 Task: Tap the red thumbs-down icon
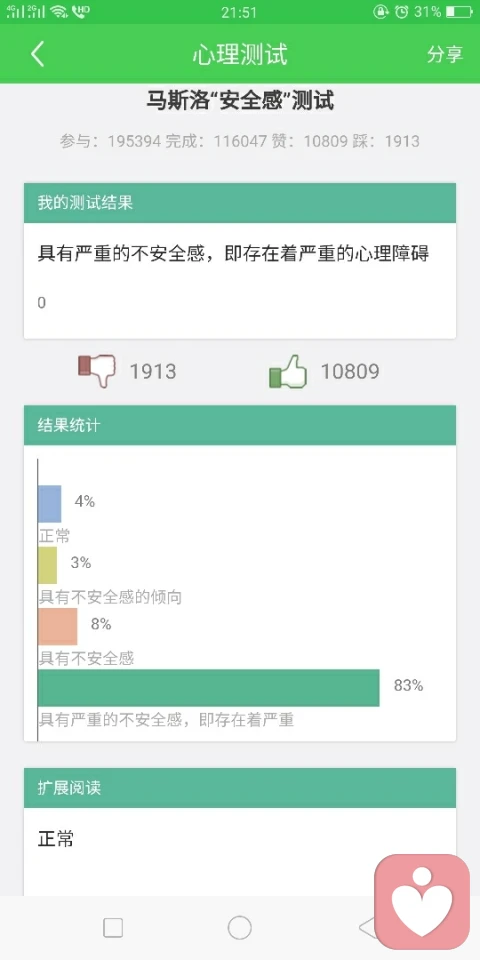tap(97, 370)
